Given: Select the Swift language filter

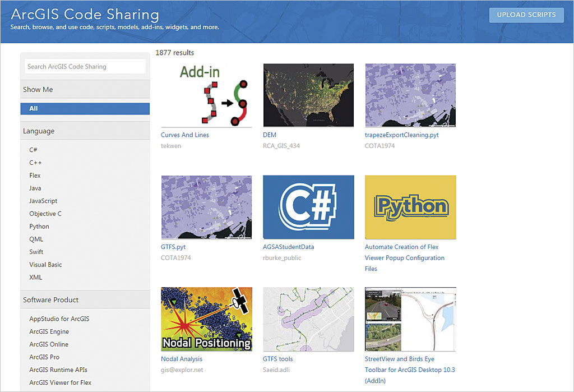Looking at the screenshot, I should point(36,252).
